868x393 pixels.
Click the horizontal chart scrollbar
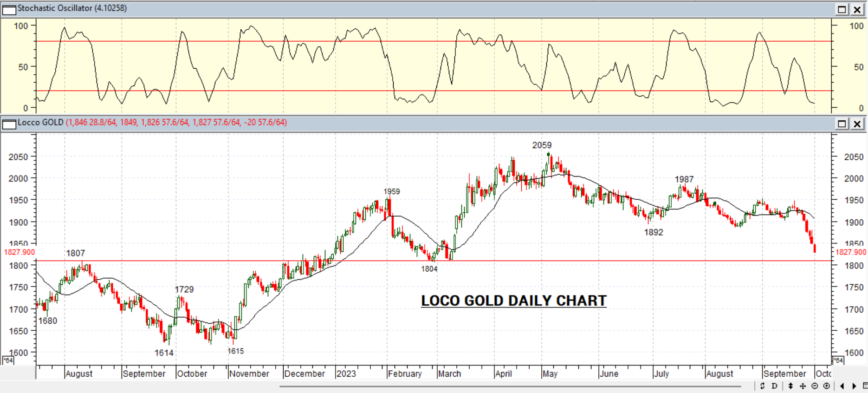(x=511, y=386)
